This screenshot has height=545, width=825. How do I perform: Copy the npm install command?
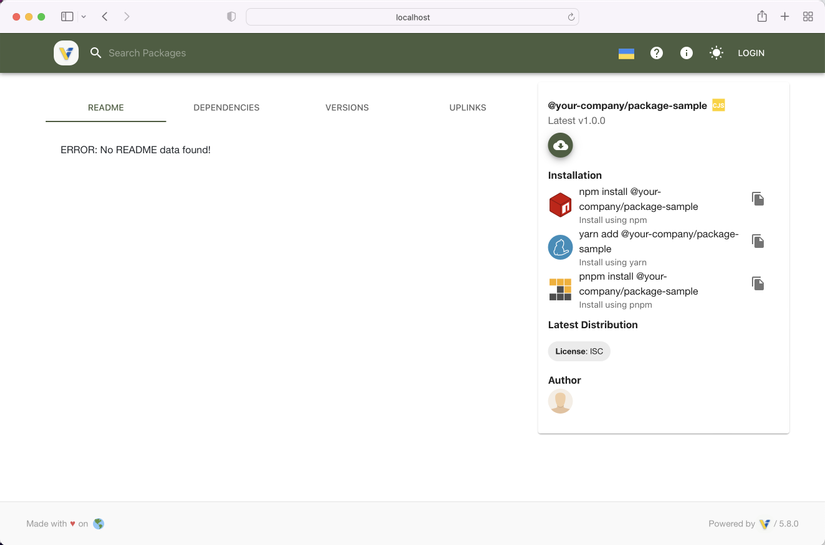(758, 199)
